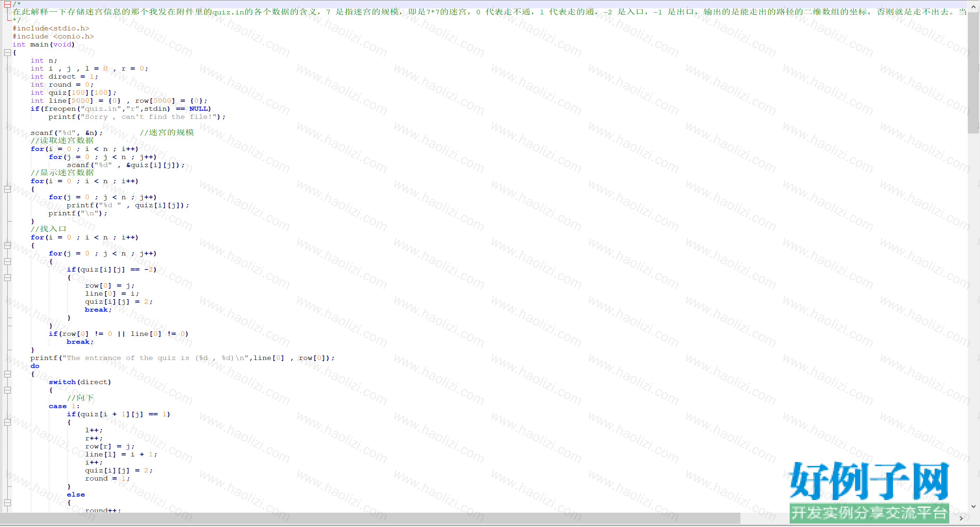Collapse the do loop's opening brace
Viewport: 980px width, 527px height.
point(7,374)
